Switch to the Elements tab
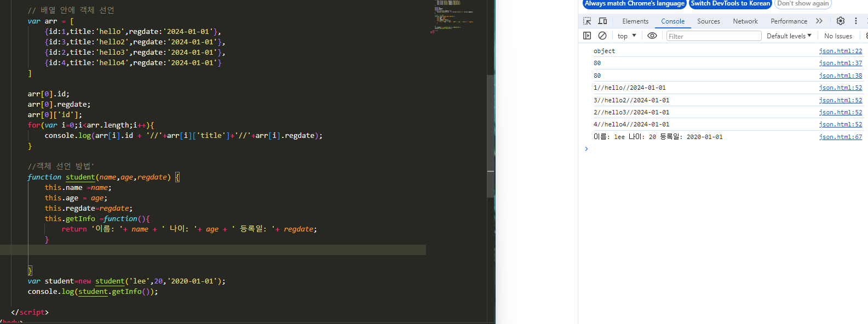The height and width of the screenshot is (324, 868). (x=635, y=21)
